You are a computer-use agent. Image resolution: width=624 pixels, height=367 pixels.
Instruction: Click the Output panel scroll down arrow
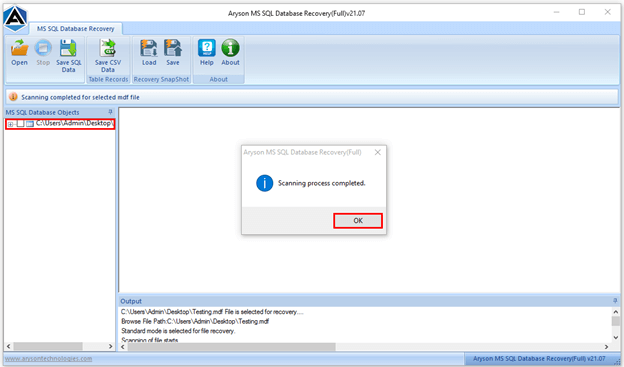click(616, 338)
